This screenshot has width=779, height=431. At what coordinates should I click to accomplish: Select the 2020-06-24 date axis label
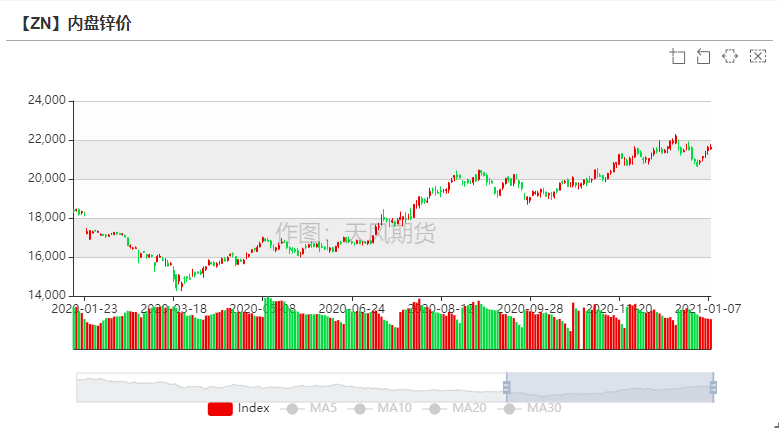pos(351,308)
